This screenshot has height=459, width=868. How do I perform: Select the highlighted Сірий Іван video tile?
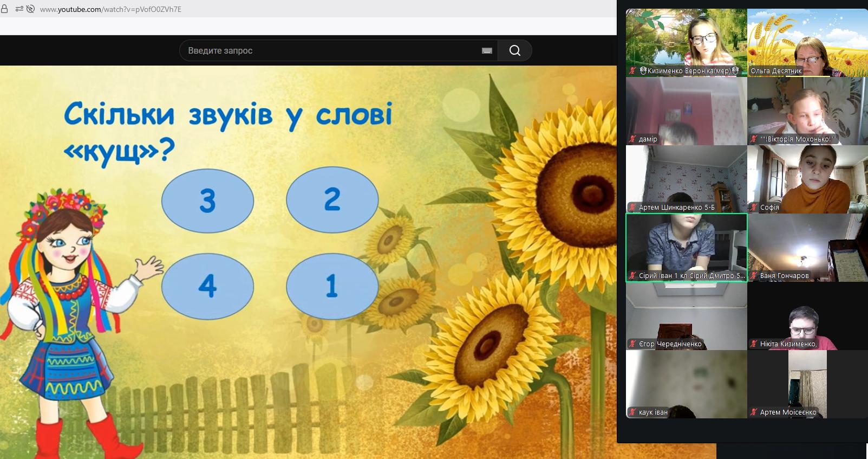[x=686, y=247]
